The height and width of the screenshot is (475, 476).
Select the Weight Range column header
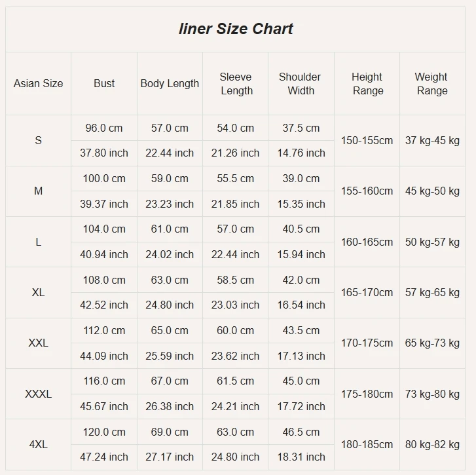tap(431, 84)
